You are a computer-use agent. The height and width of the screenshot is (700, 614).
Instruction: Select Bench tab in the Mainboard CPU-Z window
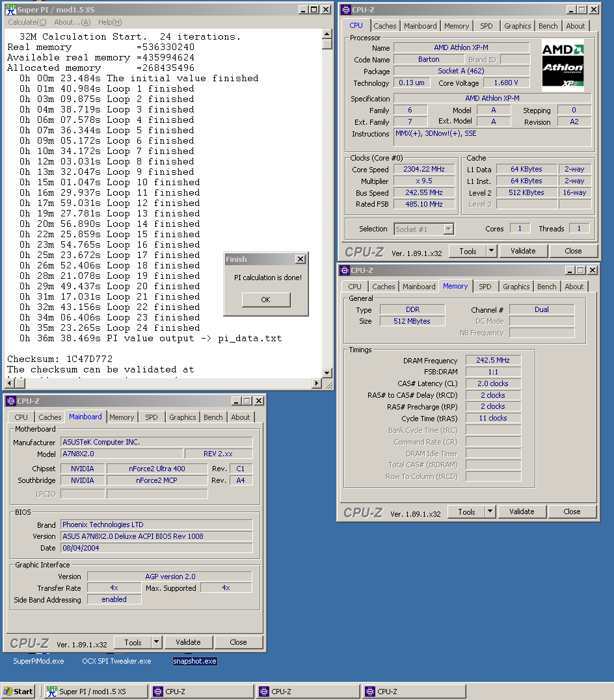tap(213, 417)
